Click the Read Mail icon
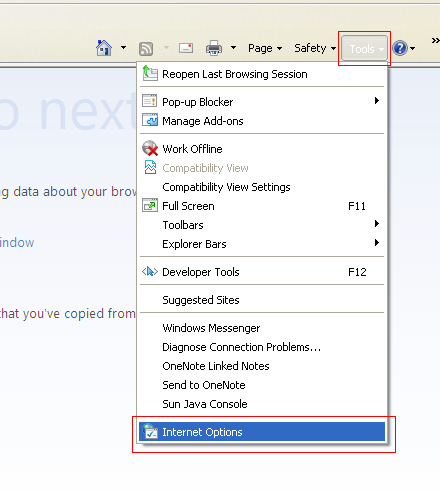The image size is (440, 493). pyautogui.click(x=186, y=48)
